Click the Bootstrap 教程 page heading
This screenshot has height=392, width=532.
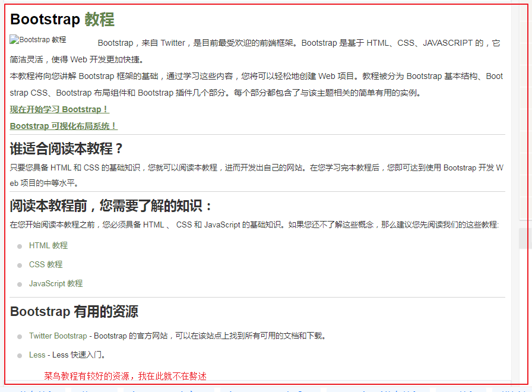[62, 19]
